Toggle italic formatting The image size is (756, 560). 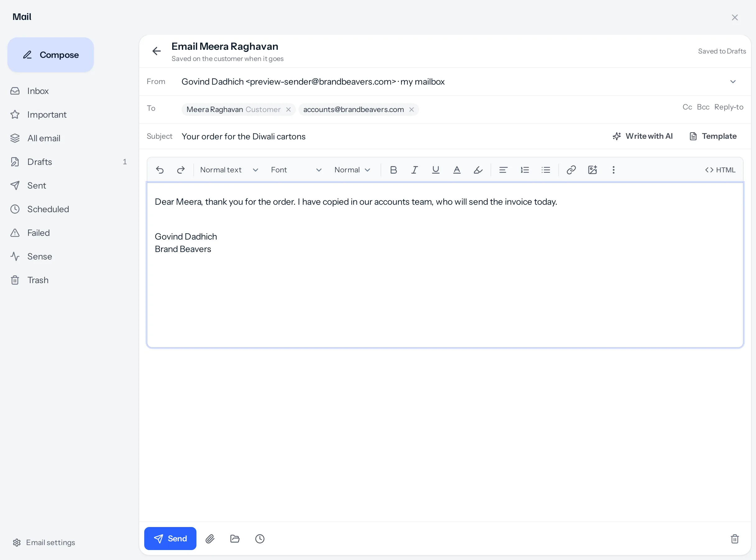pos(415,170)
